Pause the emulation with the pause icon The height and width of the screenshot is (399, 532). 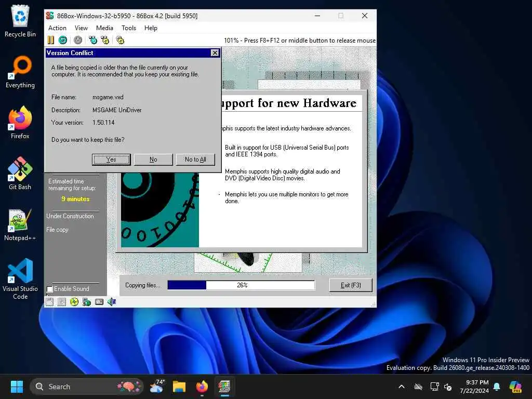point(51,40)
